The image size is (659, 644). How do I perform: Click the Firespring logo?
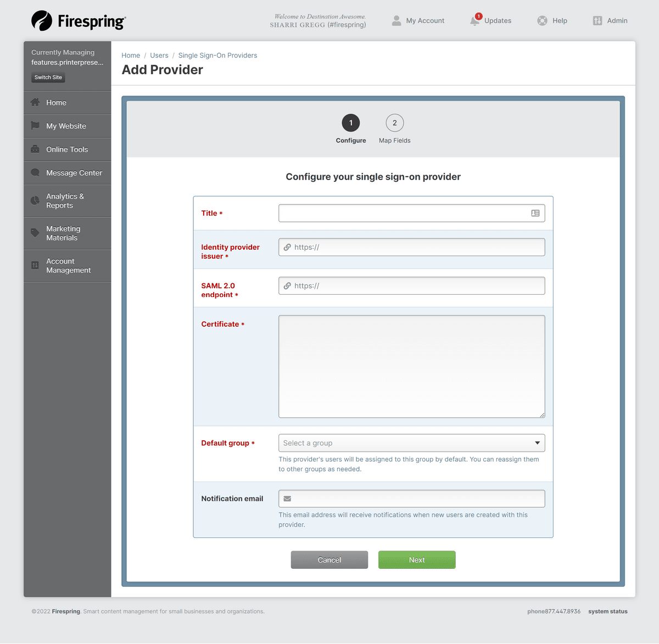click(79, 21)
